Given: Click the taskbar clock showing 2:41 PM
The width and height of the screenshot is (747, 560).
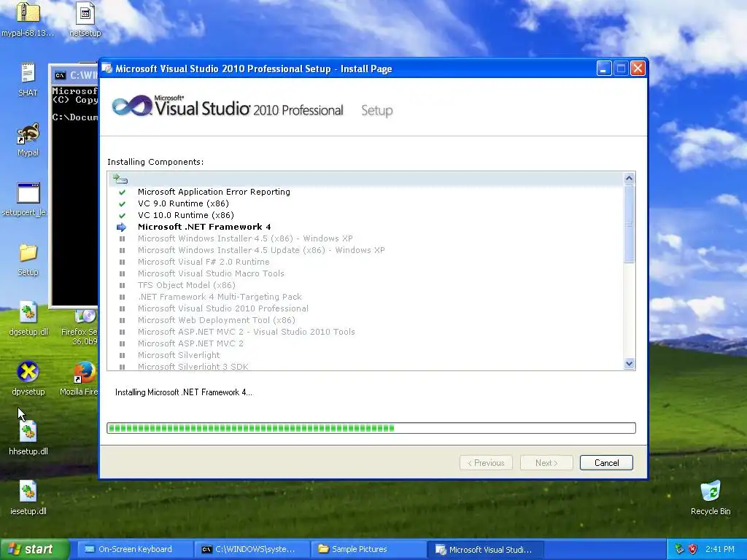Looking at the screenshot, I should 720,549.
